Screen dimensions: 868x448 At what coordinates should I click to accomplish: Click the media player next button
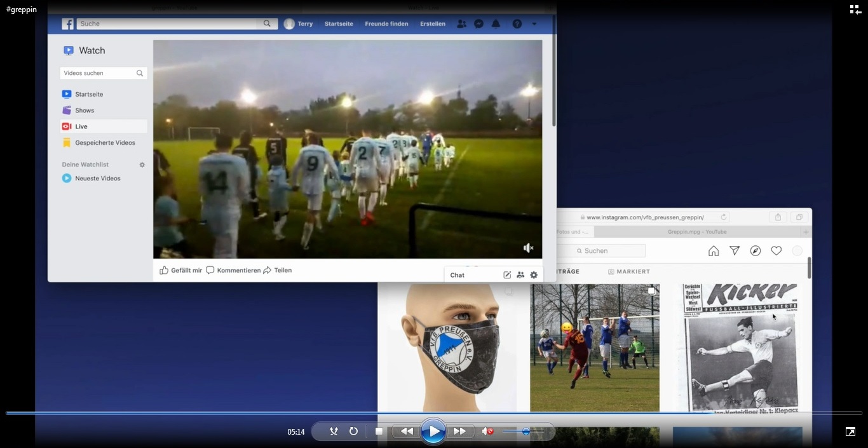click(459, 431)
